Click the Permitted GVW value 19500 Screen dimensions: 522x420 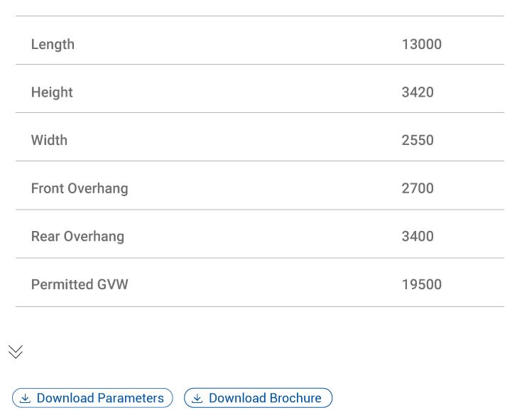tap(421, 284)
